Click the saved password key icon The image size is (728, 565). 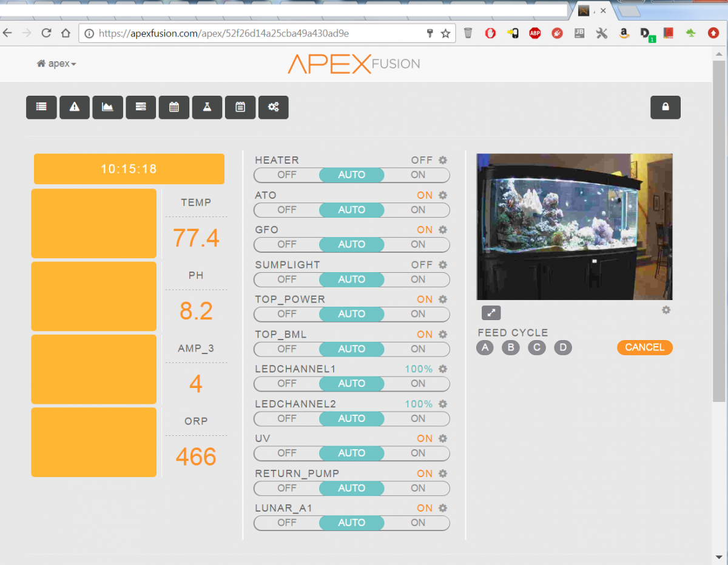point(430,33)
